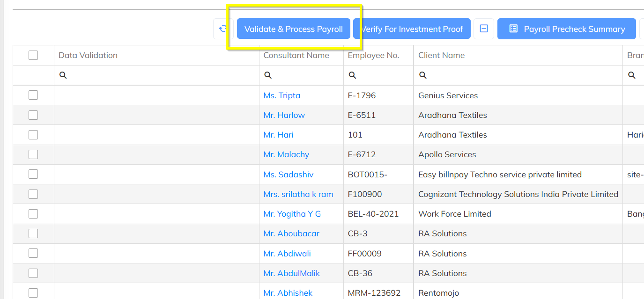Click the Consultant Name search icon
Viewport: 644px width, 299px height.
[x=268, y=75]
